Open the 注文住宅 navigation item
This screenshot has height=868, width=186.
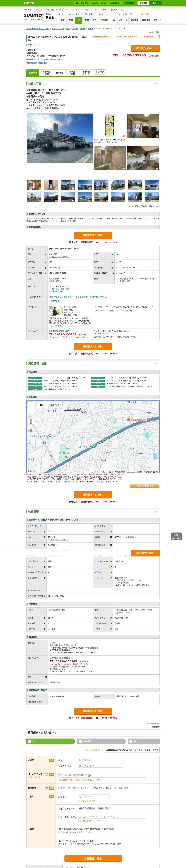click(x=104, y=20)
